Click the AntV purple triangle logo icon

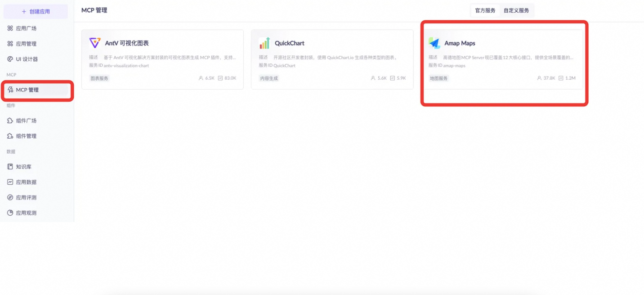coord(95,43)
